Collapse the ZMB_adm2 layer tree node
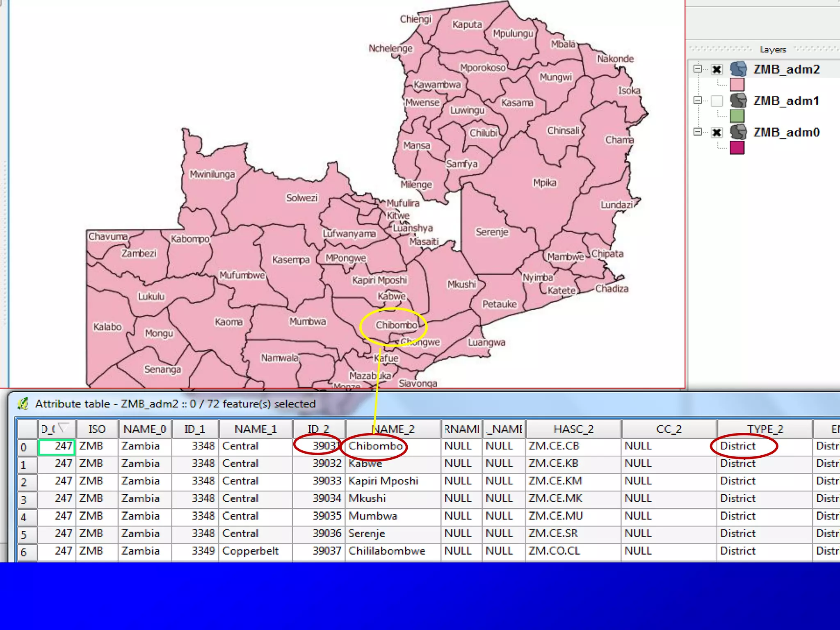This screenshot has width=840, height=630. [x=697, y=68]
